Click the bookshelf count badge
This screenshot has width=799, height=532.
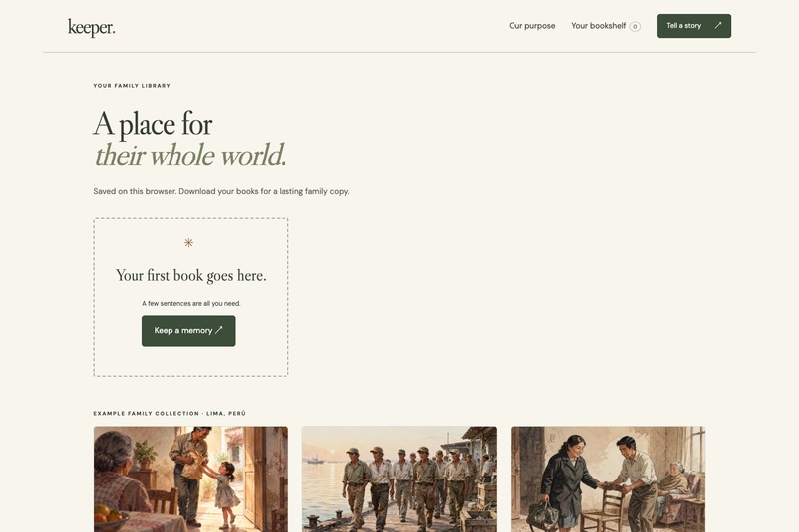(635, 26)
